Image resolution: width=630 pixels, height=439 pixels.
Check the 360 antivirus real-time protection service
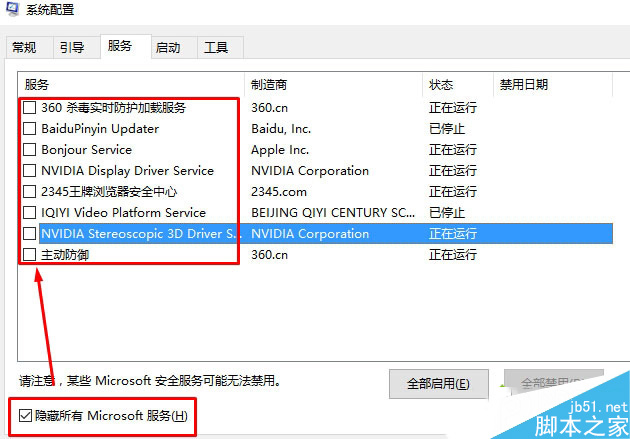(30, 108)
